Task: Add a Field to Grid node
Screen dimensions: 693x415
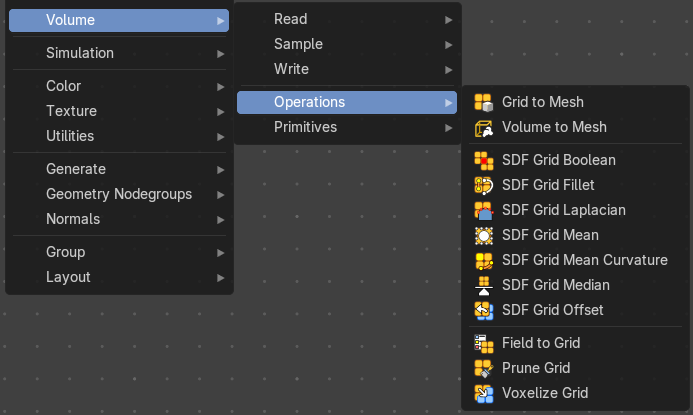Action: [575, 343]
